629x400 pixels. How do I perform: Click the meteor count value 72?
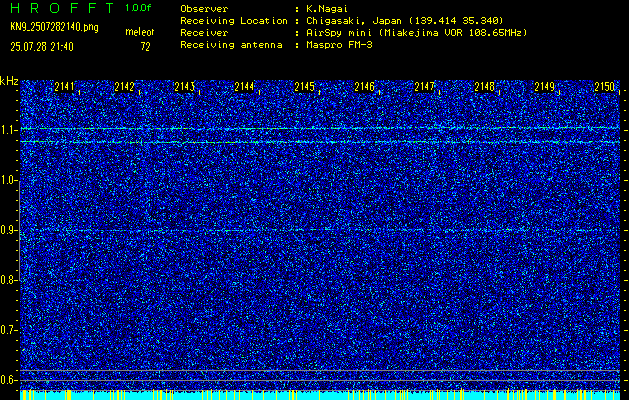pos(145,47)
